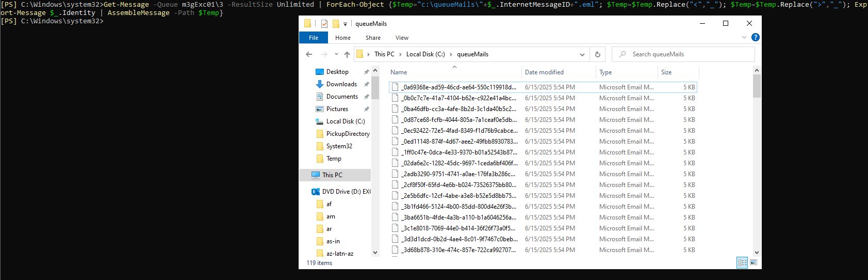Select Pictures in the navigation pane
The height and width of the screenshot is (280, 868).
(x=337, y=109)
